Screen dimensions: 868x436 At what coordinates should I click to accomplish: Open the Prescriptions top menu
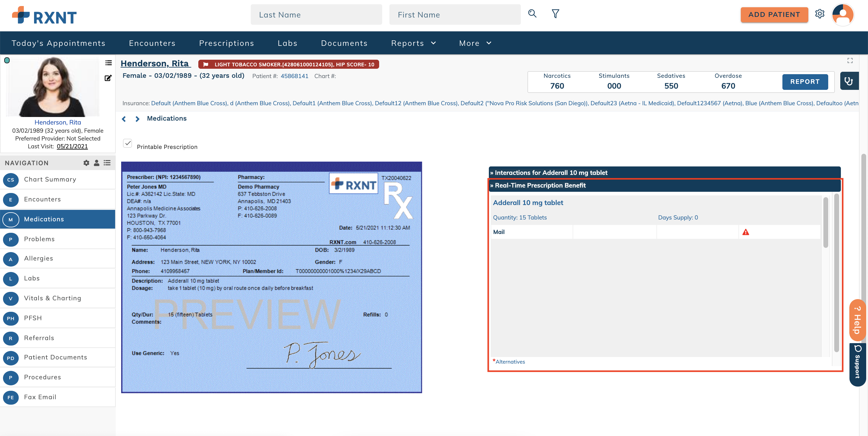[226, 43]
